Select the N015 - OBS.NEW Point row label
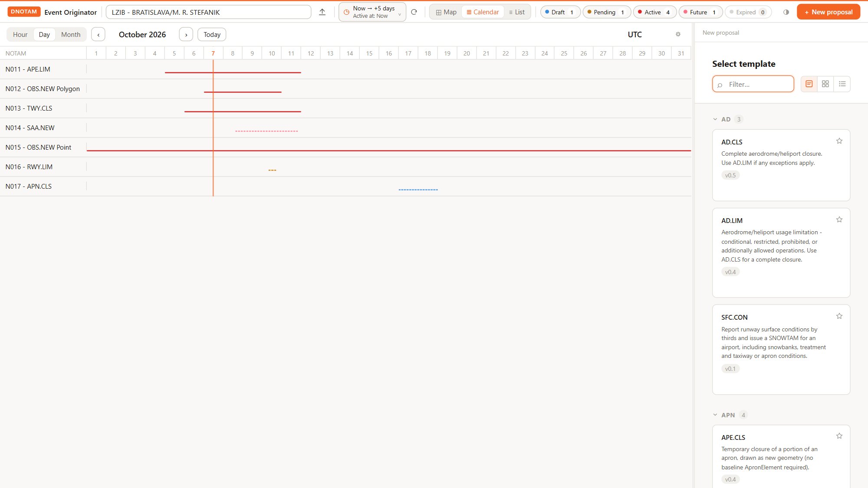Viewport: 868px width, 488px height. pyautogui.click(x=38, y=147)
